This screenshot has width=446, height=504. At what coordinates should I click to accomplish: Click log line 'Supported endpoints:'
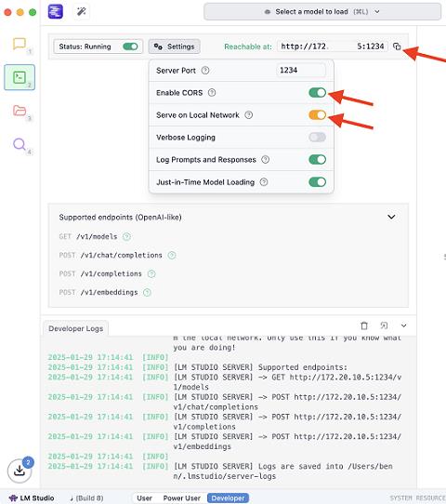click(x=260, y=367)
